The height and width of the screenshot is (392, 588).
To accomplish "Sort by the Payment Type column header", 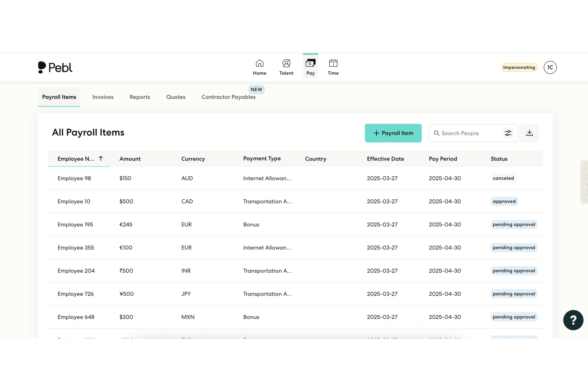I will 262,158.
